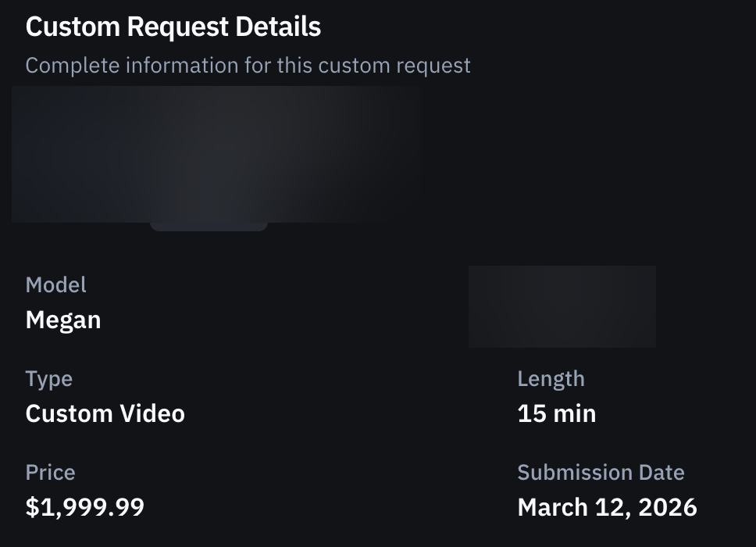Click the Price field label

[x=50, y=472]
